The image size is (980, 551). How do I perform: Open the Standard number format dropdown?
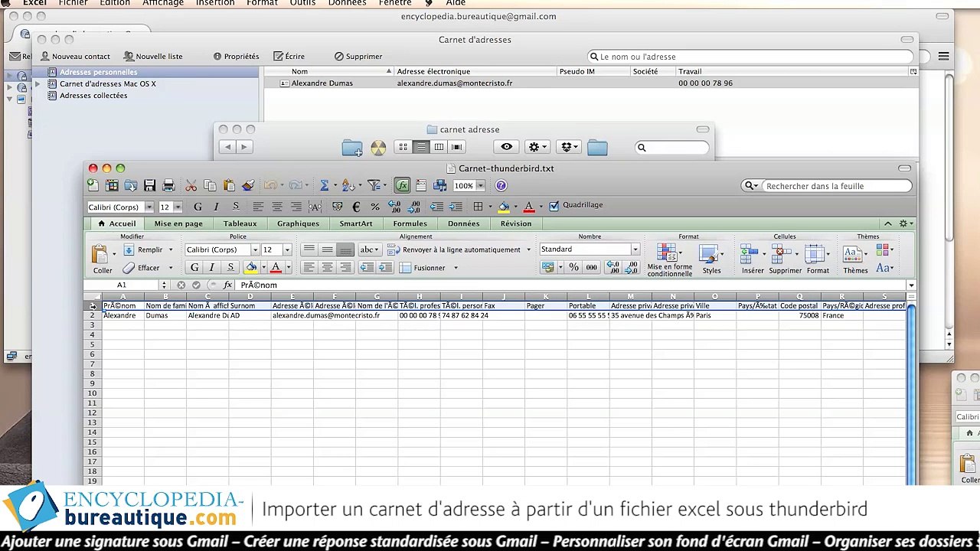click(635, 249)
